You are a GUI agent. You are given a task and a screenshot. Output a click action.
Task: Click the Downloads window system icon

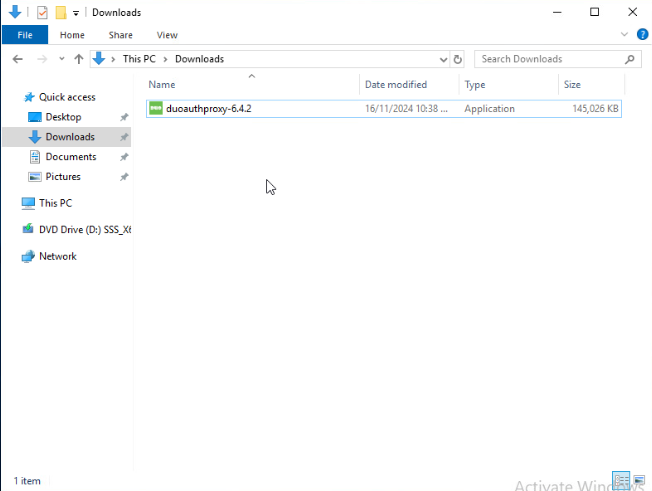pos(15,12)
